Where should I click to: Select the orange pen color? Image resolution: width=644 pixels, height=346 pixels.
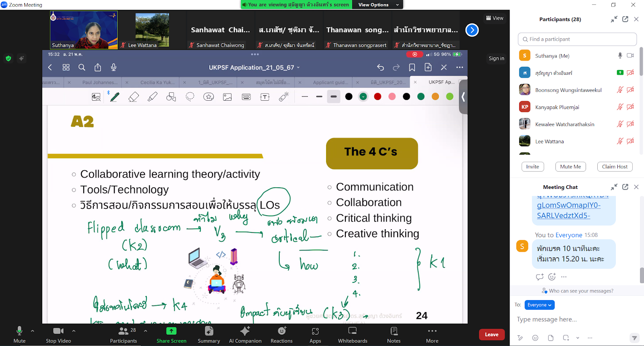[435, 97]
